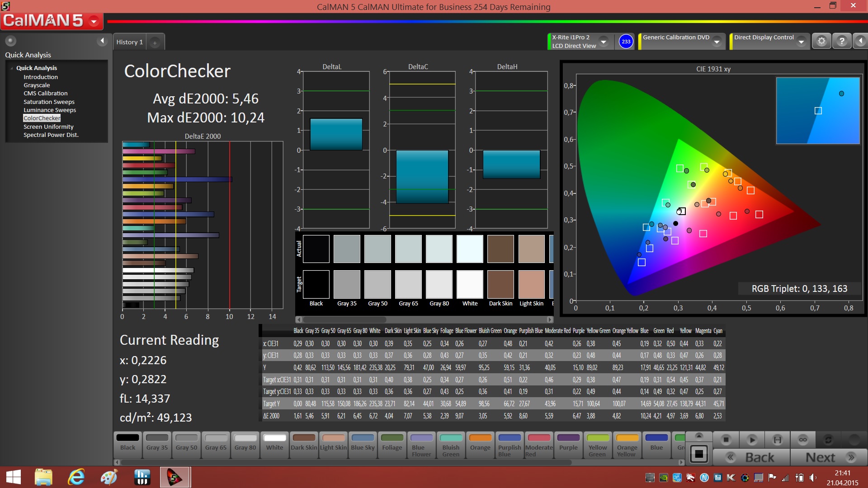Click the continuous read infinity icon
This screenshot has height=488, width=868.
[x=803, y=440]
